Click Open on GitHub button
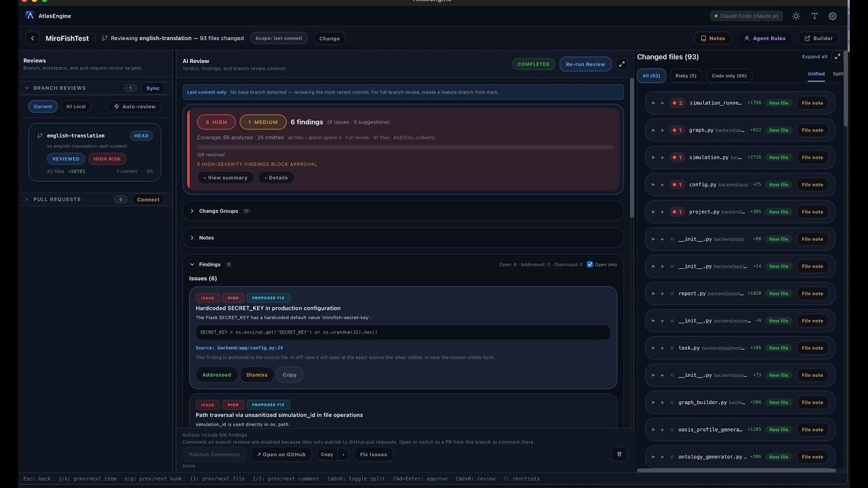The width and height of the screenshot is (868, 488). coord(281,454)
